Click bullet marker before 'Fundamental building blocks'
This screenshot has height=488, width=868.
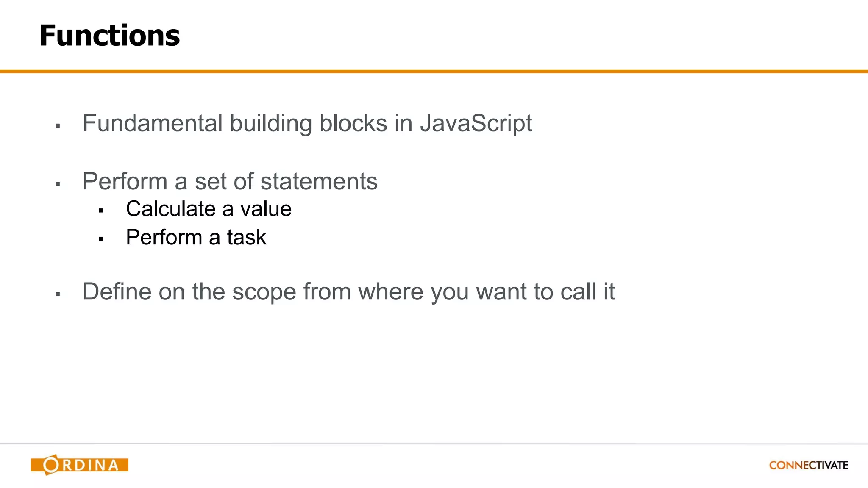pyautogui.click(x=58, y=126)
